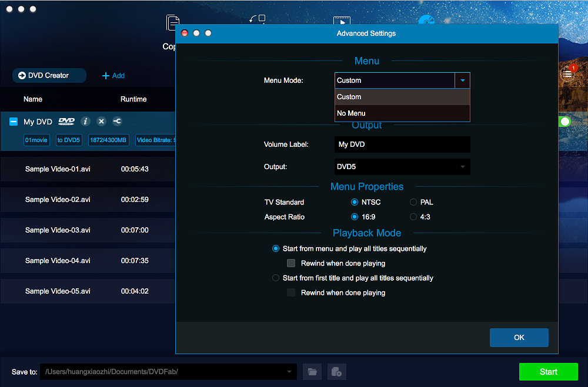The height and width of the screenshot is (387, 588).
Task: Check Rewind when done playing under first title option
Action: click(291, 292)
